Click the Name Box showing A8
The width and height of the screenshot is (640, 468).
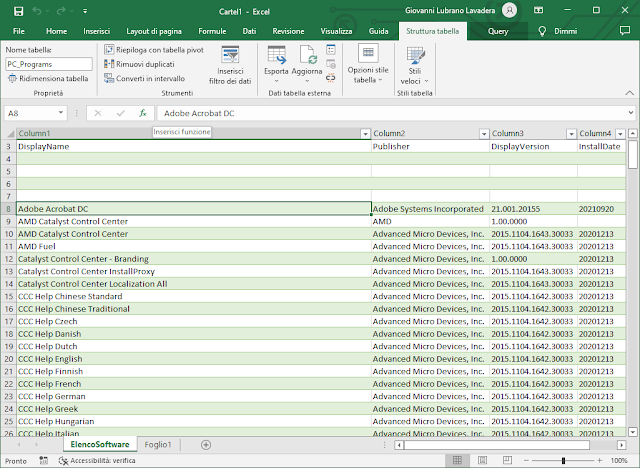[29, 113]
